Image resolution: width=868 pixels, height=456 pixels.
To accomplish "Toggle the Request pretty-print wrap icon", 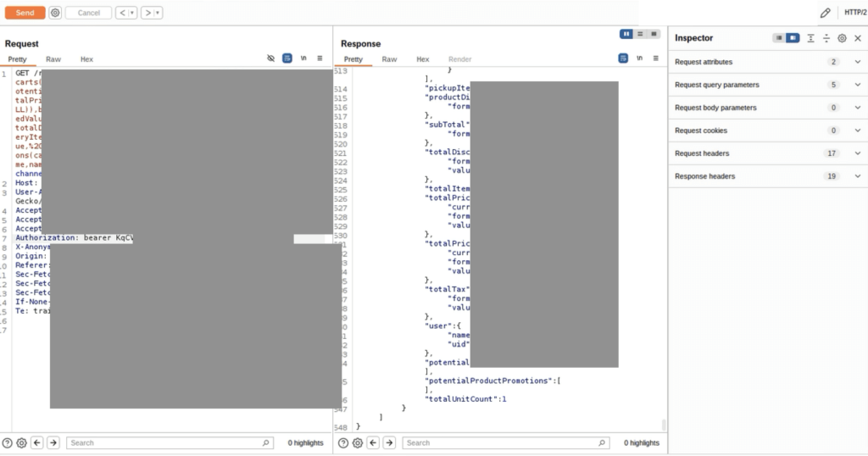I will point(287,58).
